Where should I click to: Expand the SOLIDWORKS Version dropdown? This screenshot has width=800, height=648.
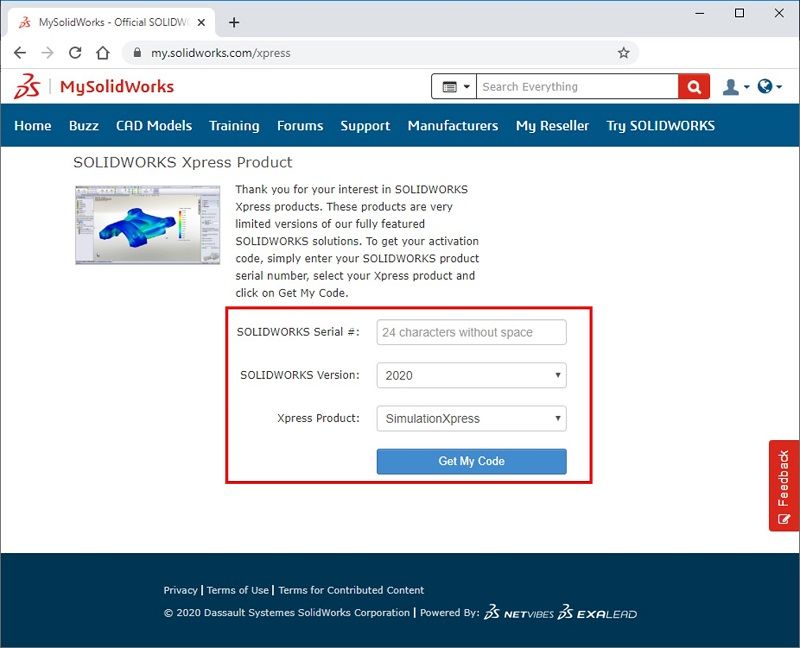coord(471,376)
